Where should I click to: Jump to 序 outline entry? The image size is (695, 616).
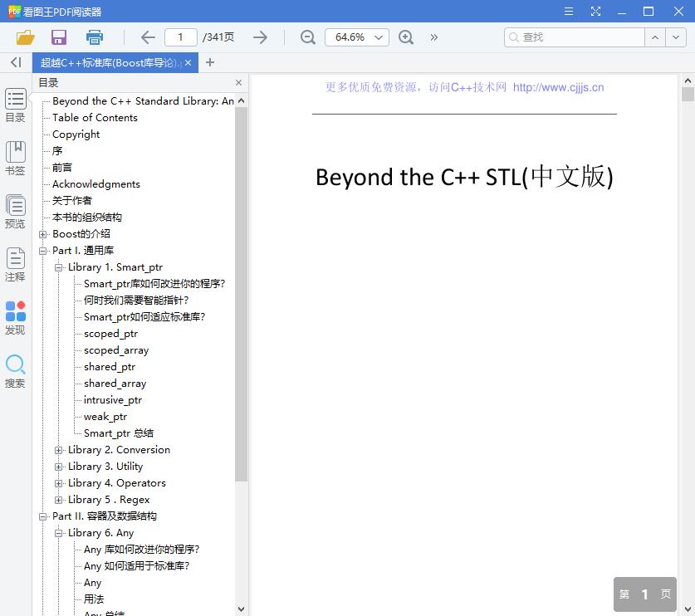[57, 150]
